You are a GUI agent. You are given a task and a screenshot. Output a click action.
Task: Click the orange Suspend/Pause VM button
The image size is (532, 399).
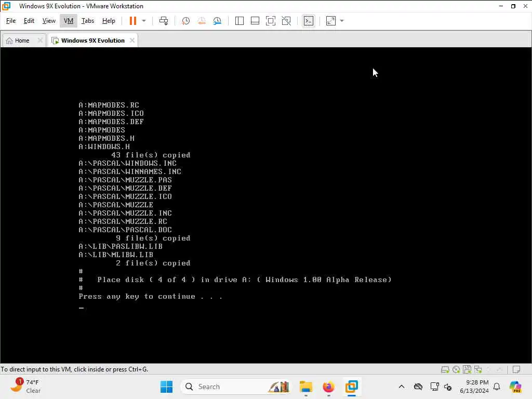tap(132, 21)
